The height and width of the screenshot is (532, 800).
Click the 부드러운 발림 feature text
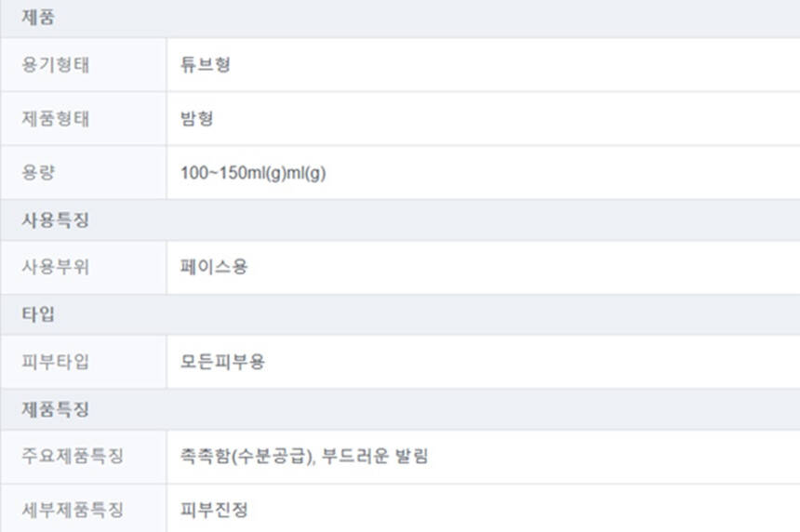pyautogui.click(x=375, y=457)
